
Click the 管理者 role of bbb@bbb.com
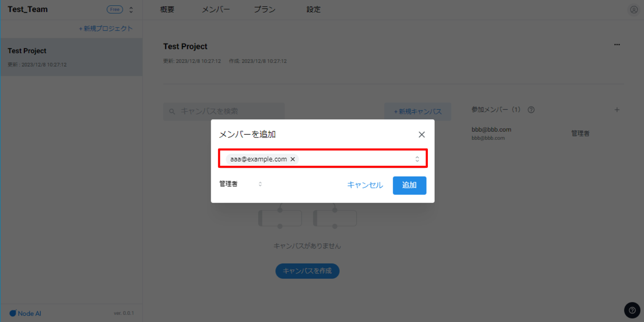[580, 133]
